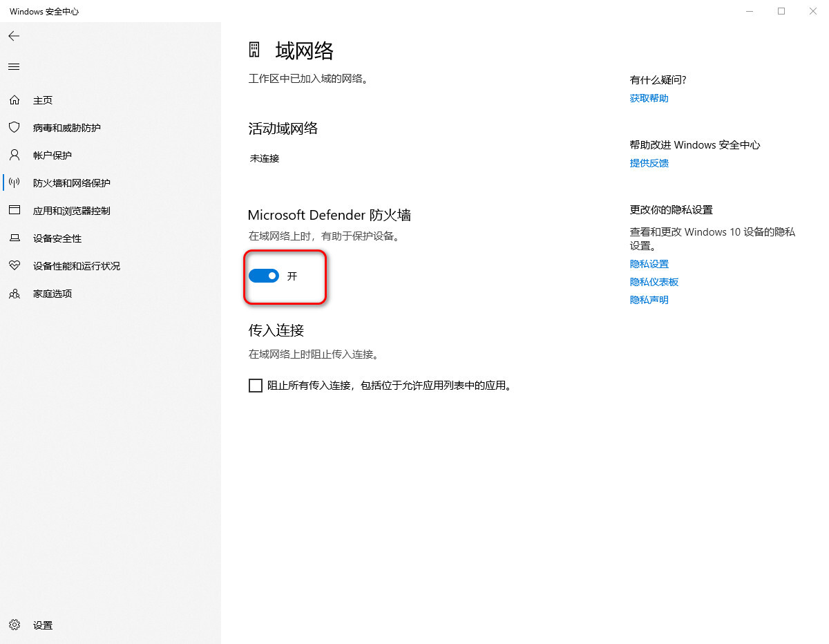
Task: Open 应用和浏览器控制 page
Action: coord(72,211)
